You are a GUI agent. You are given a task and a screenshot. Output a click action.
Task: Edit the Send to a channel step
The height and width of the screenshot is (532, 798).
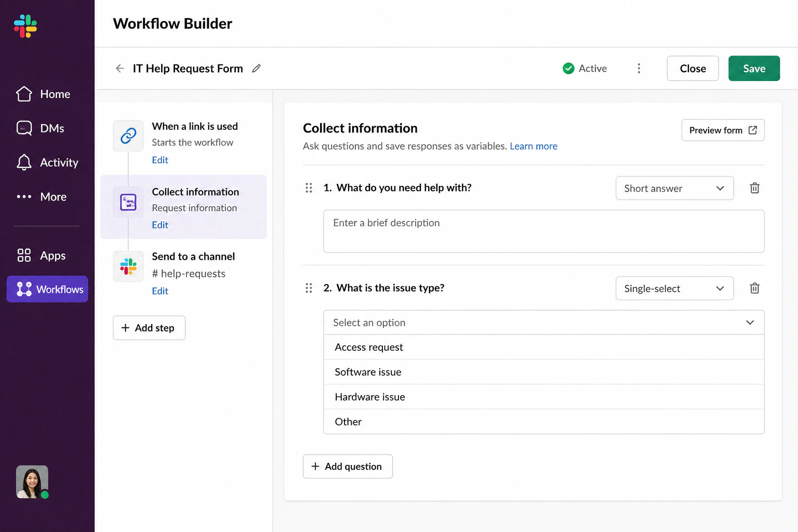click(x=160, y=291)
